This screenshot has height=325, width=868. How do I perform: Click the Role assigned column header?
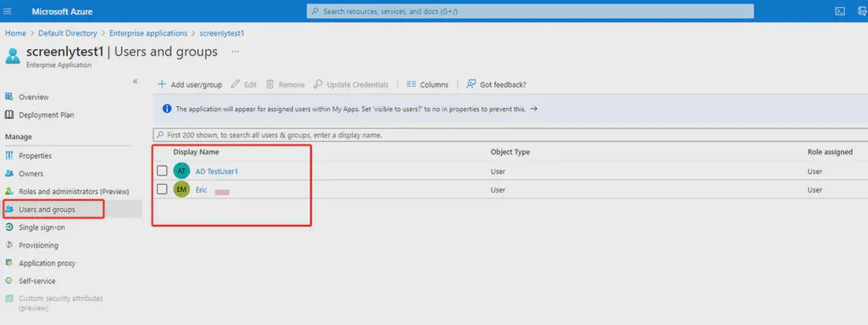click(x=830, y=152)
